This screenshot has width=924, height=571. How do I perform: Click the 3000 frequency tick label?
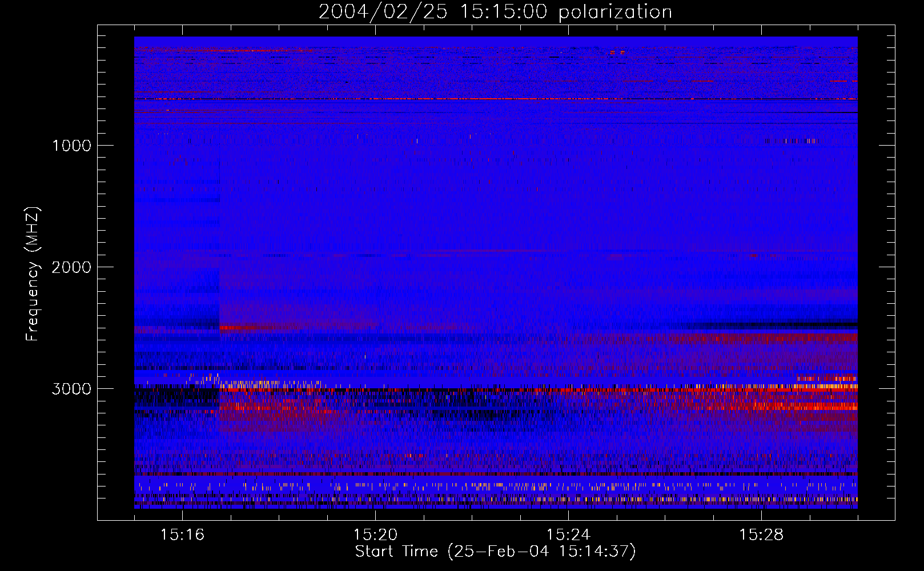(71, 389)
